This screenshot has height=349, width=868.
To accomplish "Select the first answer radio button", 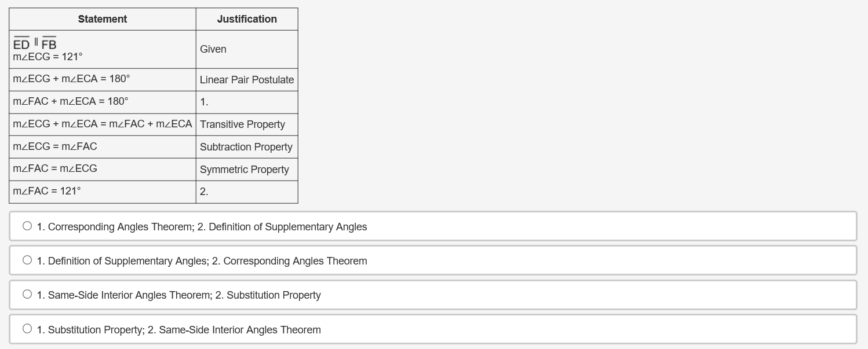I will tap(27, 226).
